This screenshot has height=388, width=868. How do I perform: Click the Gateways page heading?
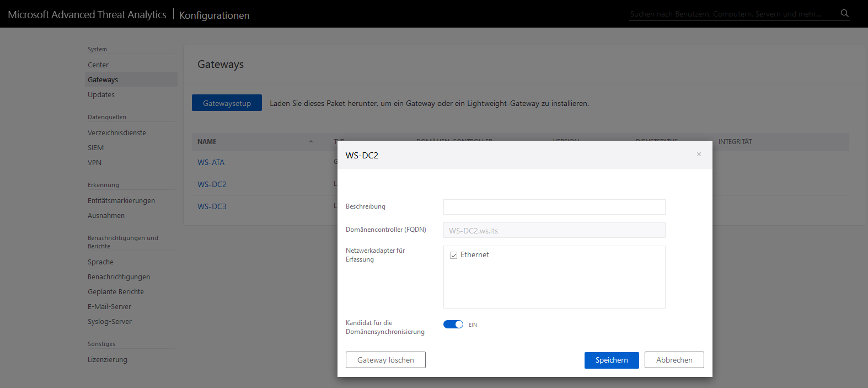(221, 64)
